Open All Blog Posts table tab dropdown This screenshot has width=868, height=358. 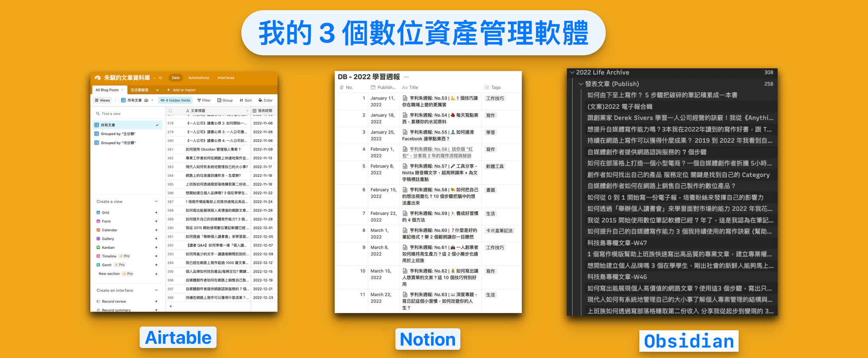[x=122, y=90]
